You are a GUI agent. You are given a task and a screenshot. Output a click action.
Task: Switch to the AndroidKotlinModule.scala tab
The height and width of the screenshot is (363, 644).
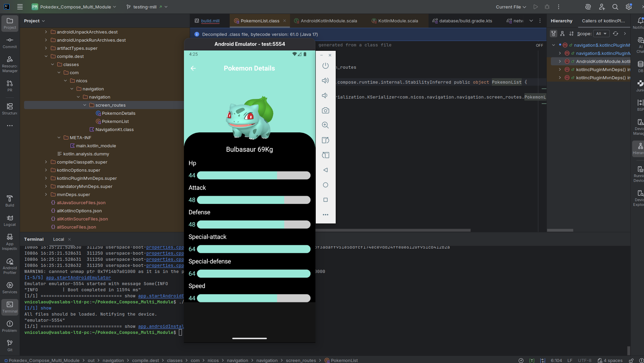(x=326, y=21)
